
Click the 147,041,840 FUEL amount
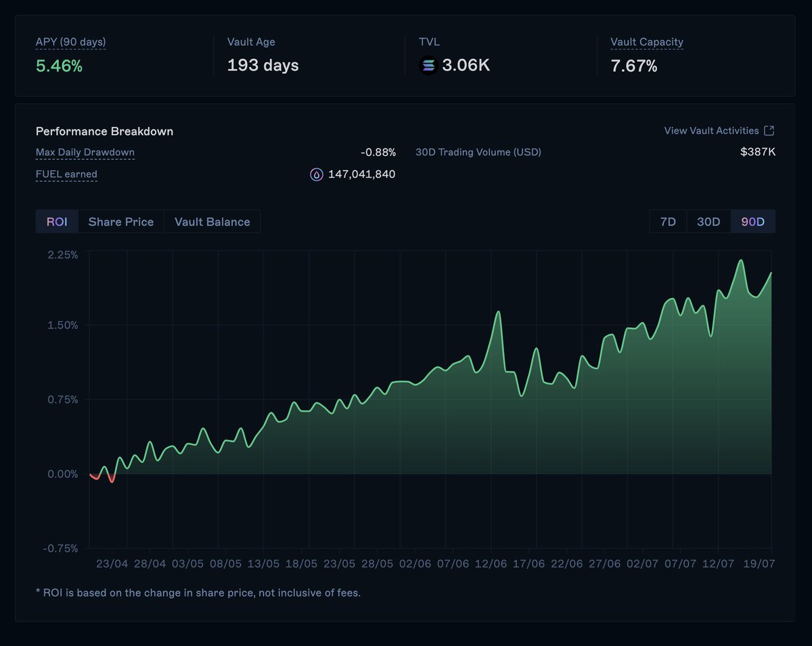click(x=362, y=174)
